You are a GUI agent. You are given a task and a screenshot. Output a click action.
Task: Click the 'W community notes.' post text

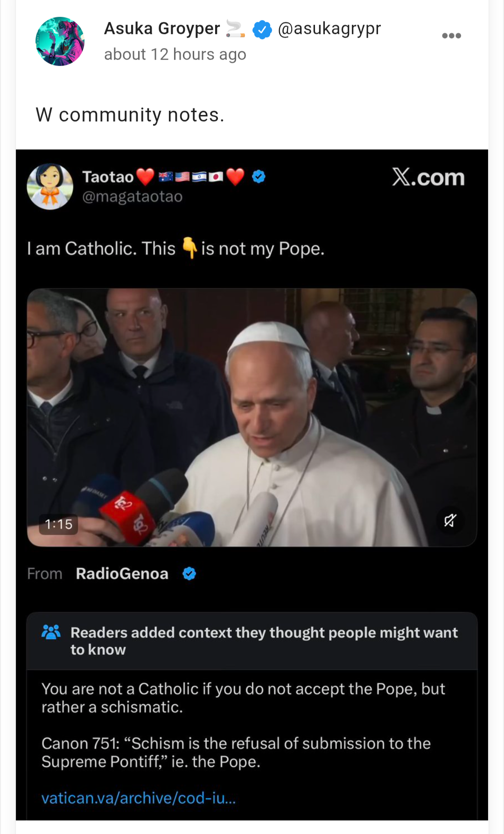pos(130,115)
